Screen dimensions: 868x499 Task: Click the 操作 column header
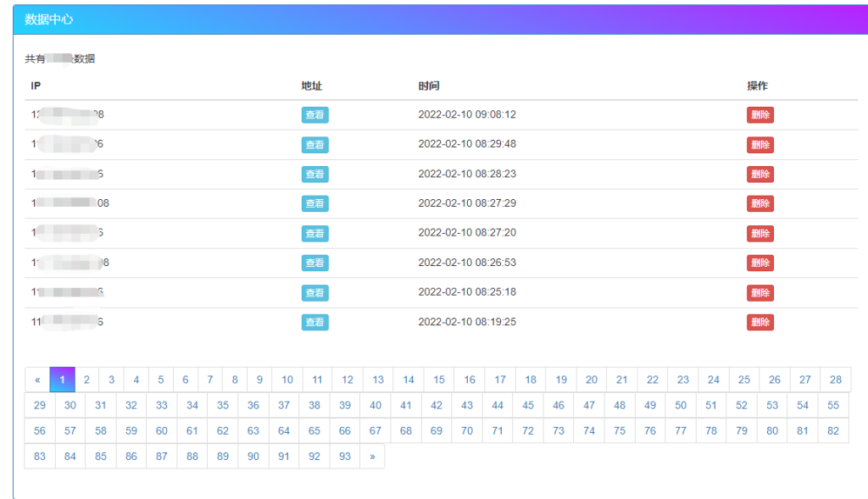tap(757, 86)
